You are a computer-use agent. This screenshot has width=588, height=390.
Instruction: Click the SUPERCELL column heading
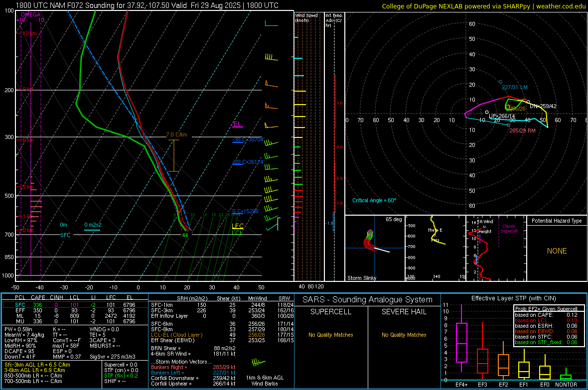coord(331,312)
